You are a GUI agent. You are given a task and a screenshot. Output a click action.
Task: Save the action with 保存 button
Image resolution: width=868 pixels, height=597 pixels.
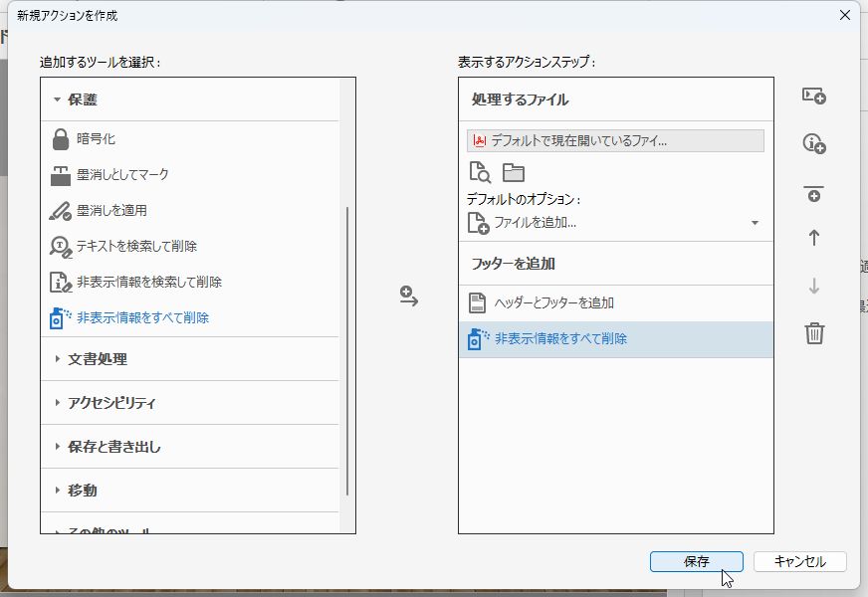pos(696,561)
